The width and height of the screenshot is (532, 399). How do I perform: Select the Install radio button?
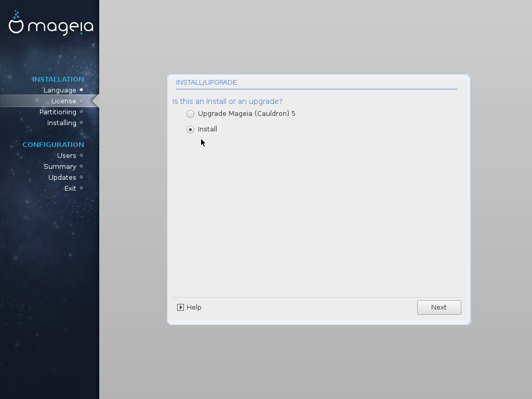pyautogui.click(x=190, y=129)
